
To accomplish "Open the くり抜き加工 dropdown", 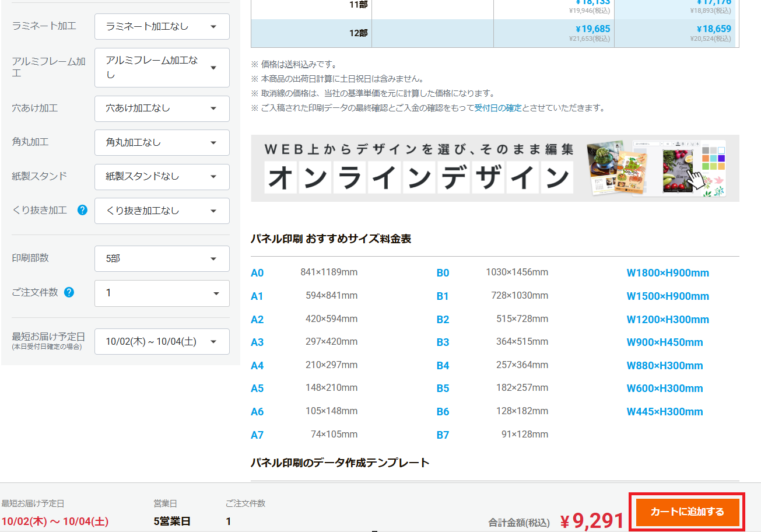I will pyautogui.click(x=162, y=211).
